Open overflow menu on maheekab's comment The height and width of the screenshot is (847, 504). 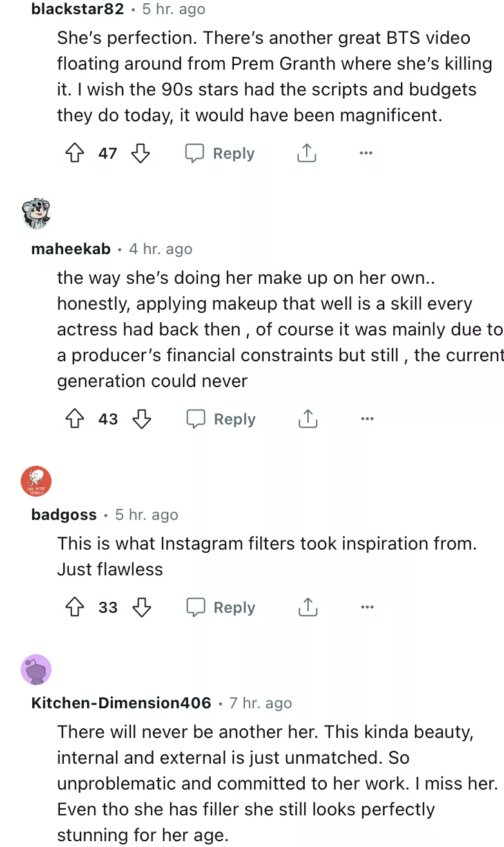[x=367, y=419]
